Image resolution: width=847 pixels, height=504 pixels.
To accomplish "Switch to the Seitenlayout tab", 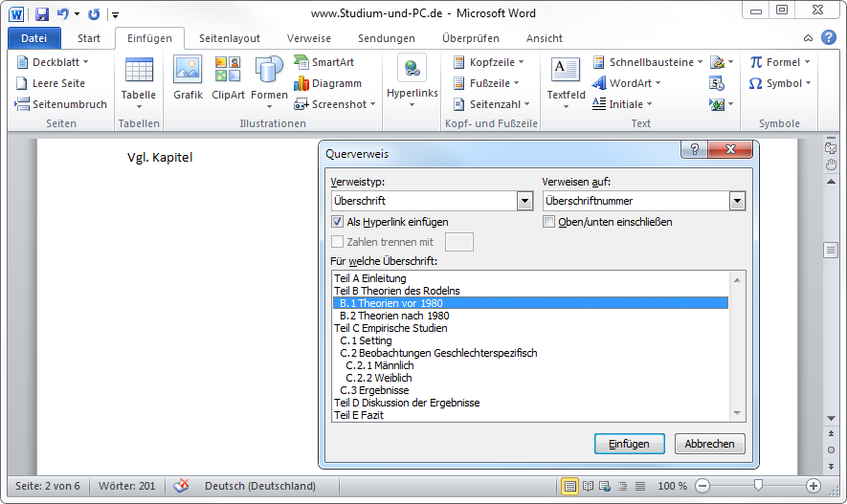I will click(230, 38).
